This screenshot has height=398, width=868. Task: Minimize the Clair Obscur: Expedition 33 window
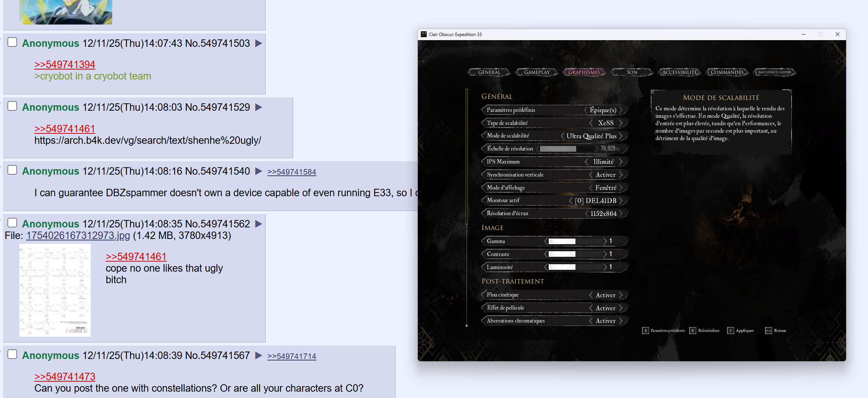pos(804,34)
